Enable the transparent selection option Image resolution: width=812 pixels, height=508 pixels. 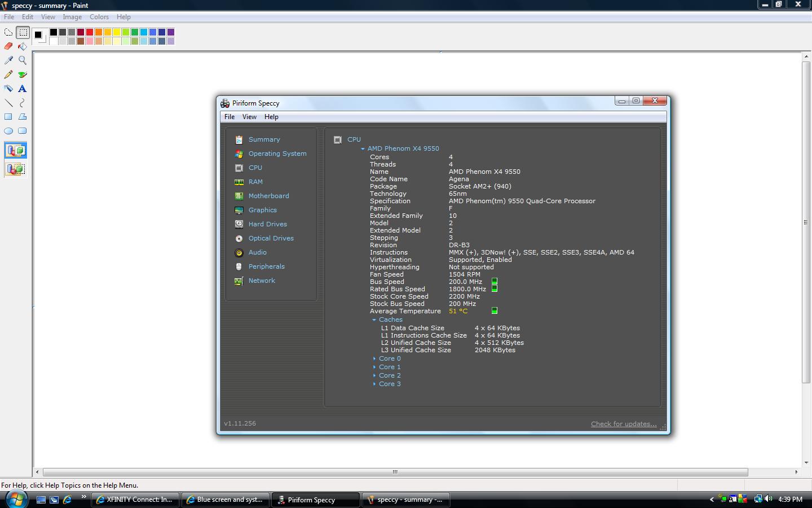pyautogui.click(x=16, y=169)
